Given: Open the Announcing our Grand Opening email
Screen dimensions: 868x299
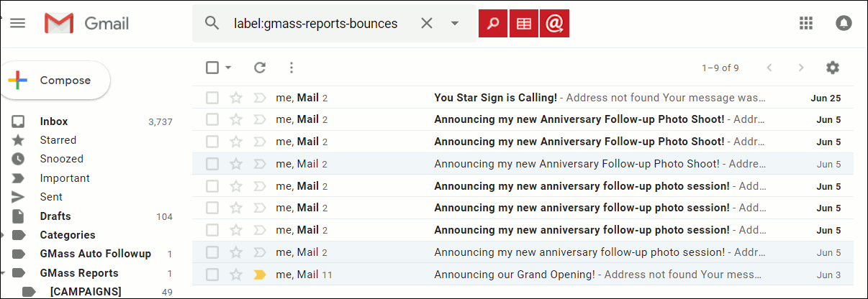Looking at the screenshot, I should pos(515,275).
